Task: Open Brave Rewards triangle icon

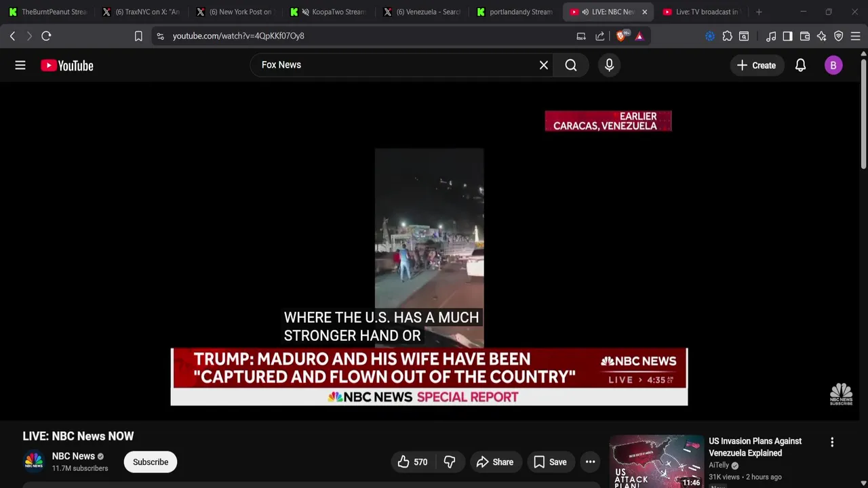Action: (639, 36)
